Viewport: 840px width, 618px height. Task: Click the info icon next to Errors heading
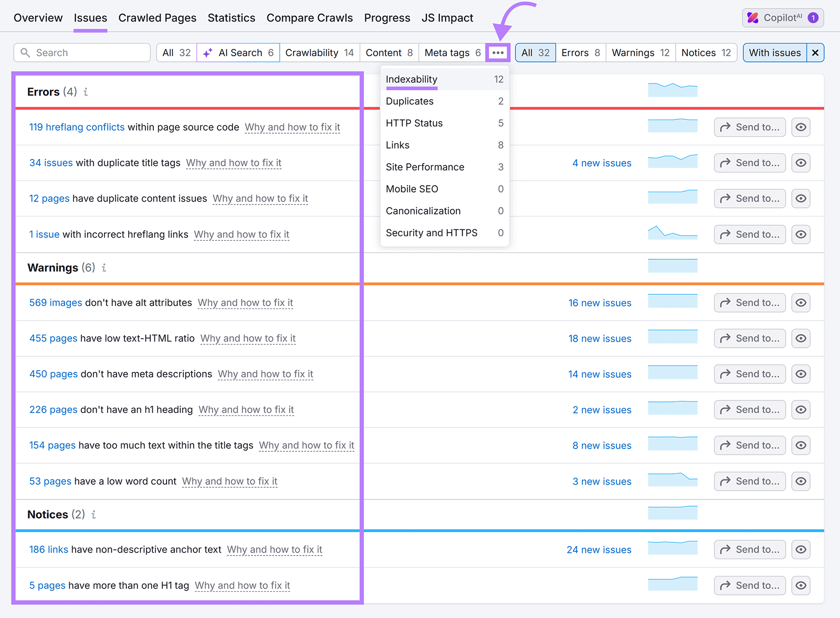click(x=86, y=92)
